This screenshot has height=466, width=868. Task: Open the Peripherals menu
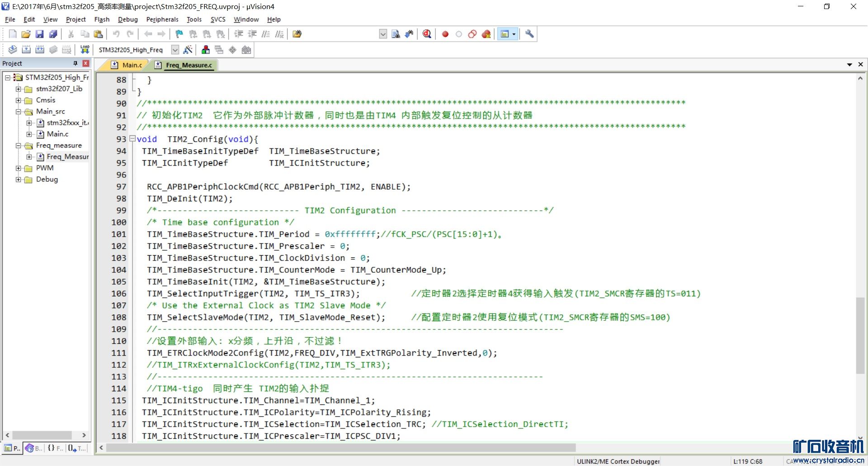tap(162, 19)
